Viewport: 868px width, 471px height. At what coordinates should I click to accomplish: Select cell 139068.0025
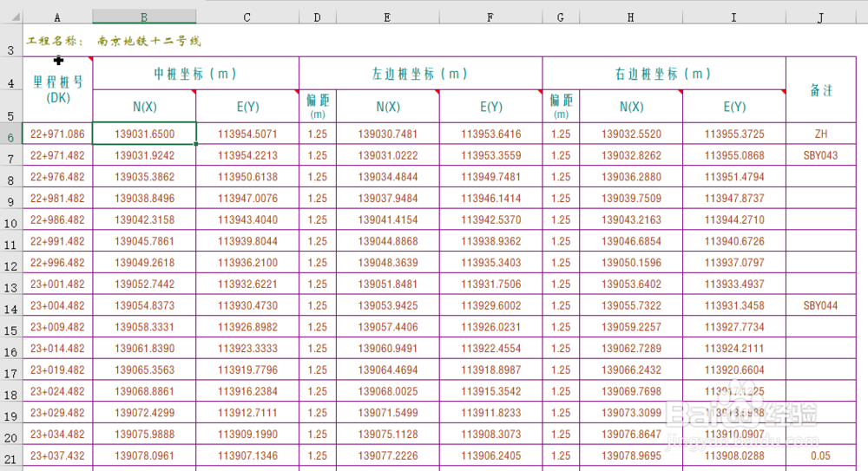click(x=388, y=391)
